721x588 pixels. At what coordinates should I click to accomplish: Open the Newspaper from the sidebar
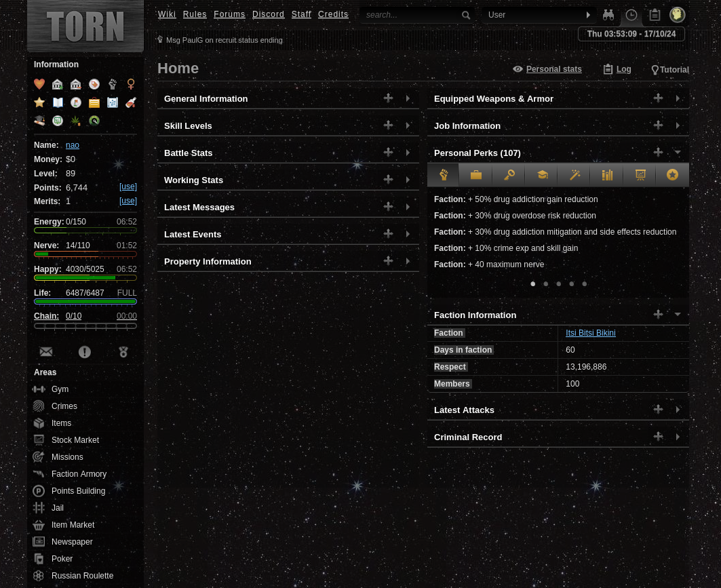point(71,542)
